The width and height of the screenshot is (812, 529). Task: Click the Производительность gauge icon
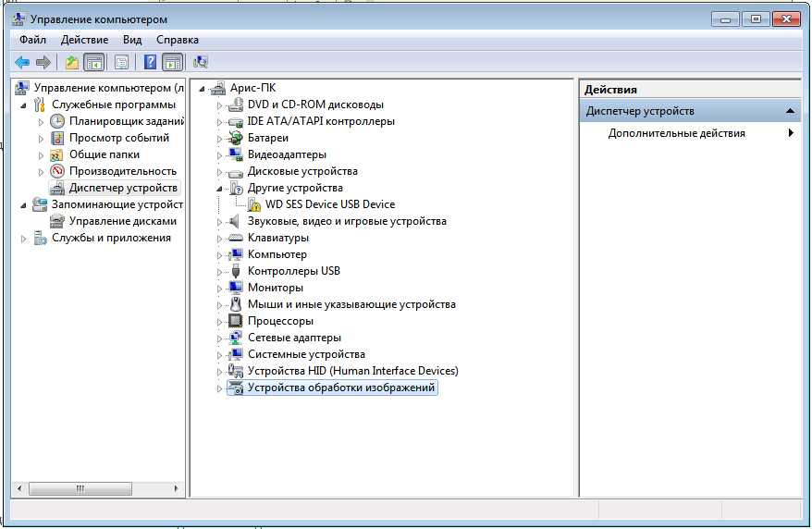(57, 171)
